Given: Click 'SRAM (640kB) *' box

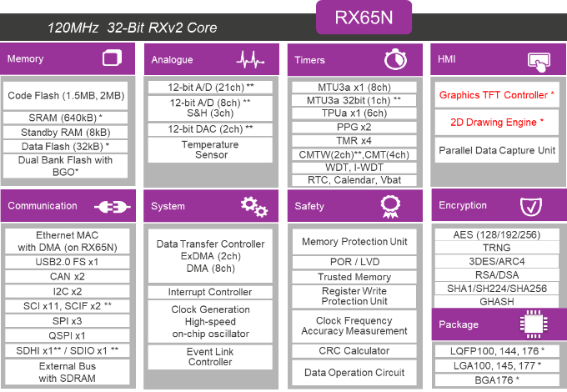Looking at the screenshot, I should point(65,118).
